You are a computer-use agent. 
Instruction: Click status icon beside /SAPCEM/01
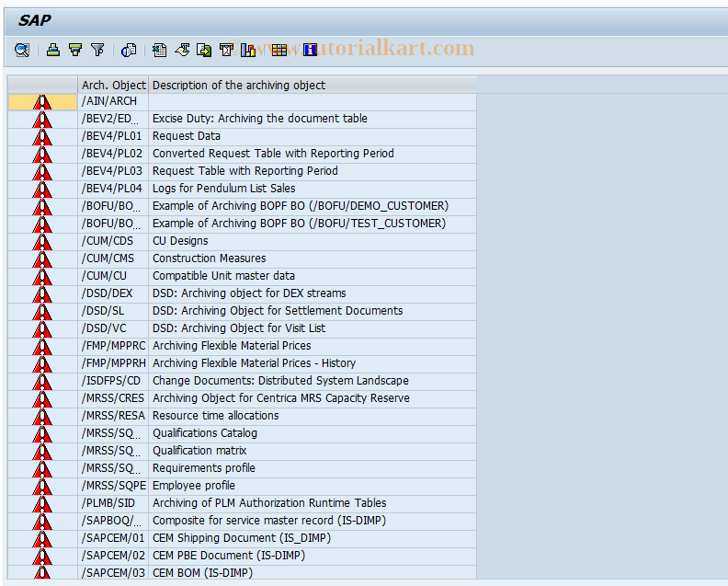[x=42, y=538]
